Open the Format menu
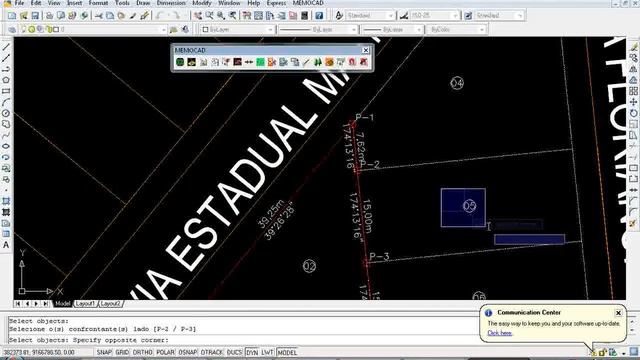Screen dimensions: 640x360 98,3
